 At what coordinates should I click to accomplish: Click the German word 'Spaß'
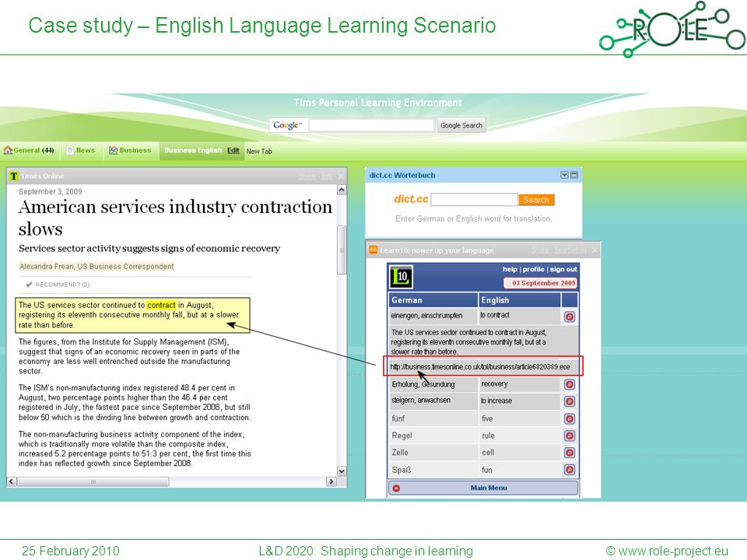point(402,470)
